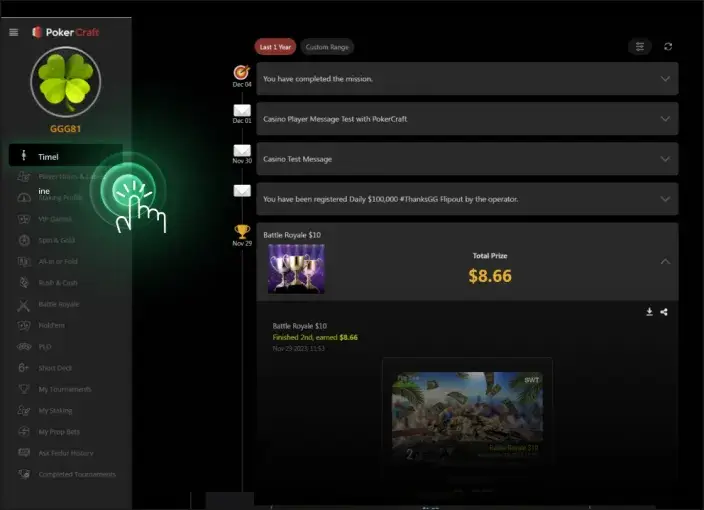Click the Rush & Cash icon
This screenshot has height=510, width=704.
(x=24, y=282)
